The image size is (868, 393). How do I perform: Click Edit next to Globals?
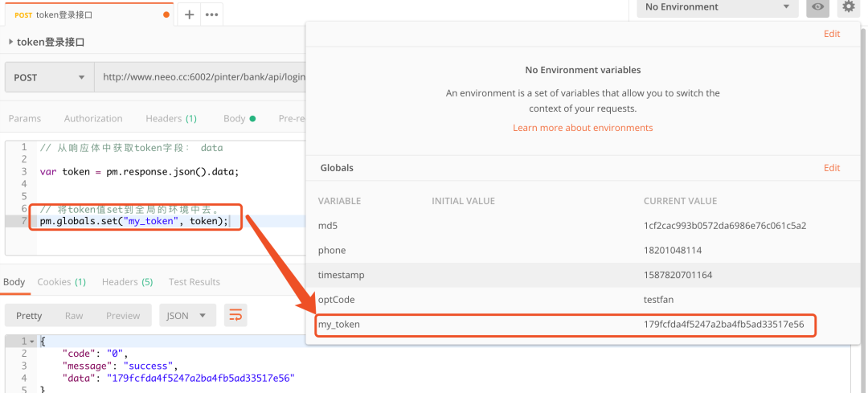832,168
